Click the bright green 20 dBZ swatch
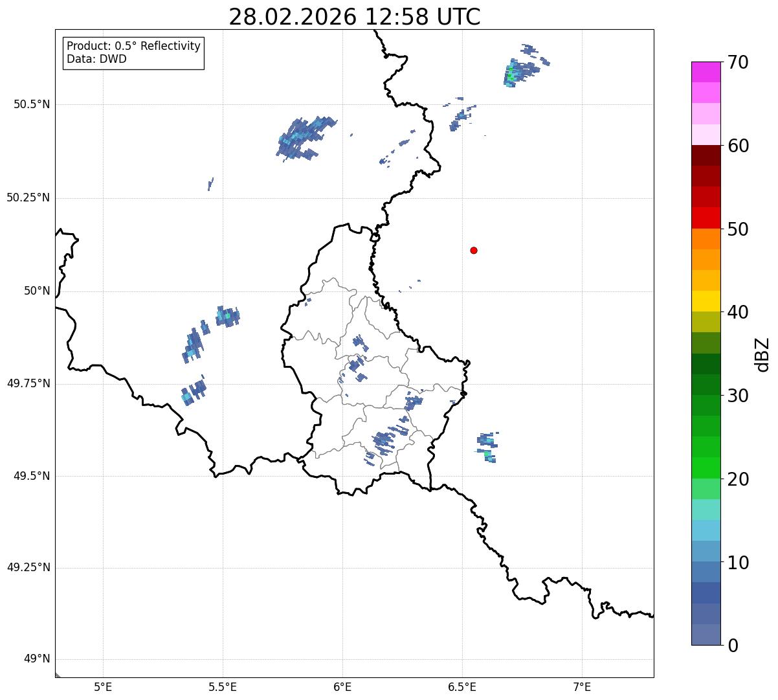Image resolution: width=778 pixels, height=700 pixels. click(706, 468)
